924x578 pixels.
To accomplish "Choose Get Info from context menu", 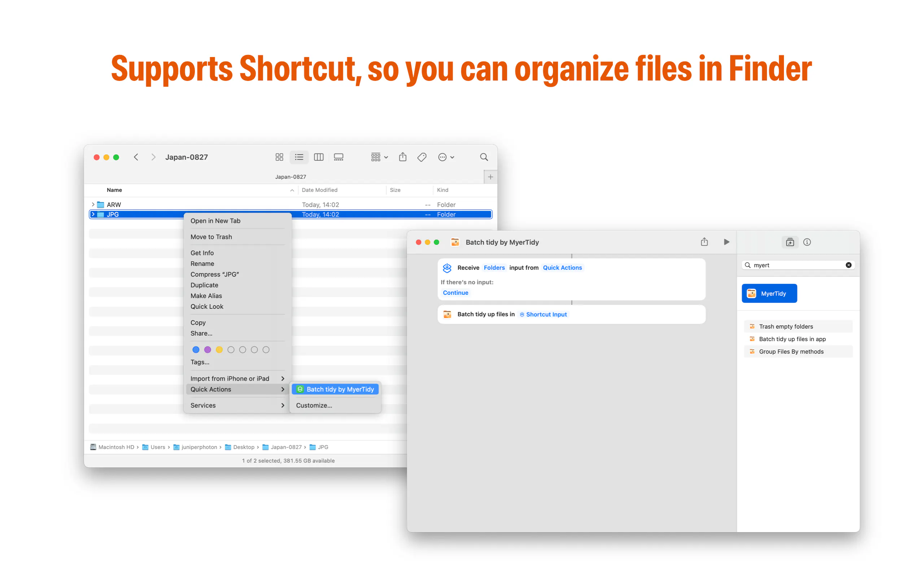I will coord(202,253).
